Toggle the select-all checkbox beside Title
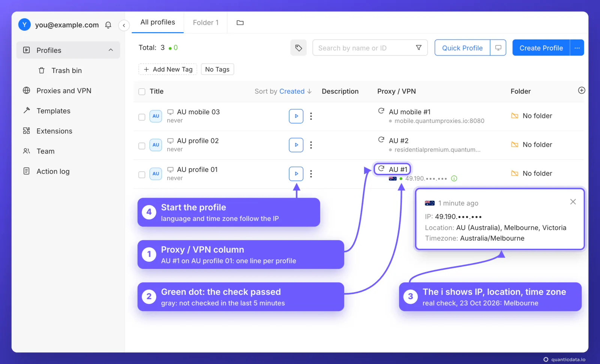 coord(142,92)
